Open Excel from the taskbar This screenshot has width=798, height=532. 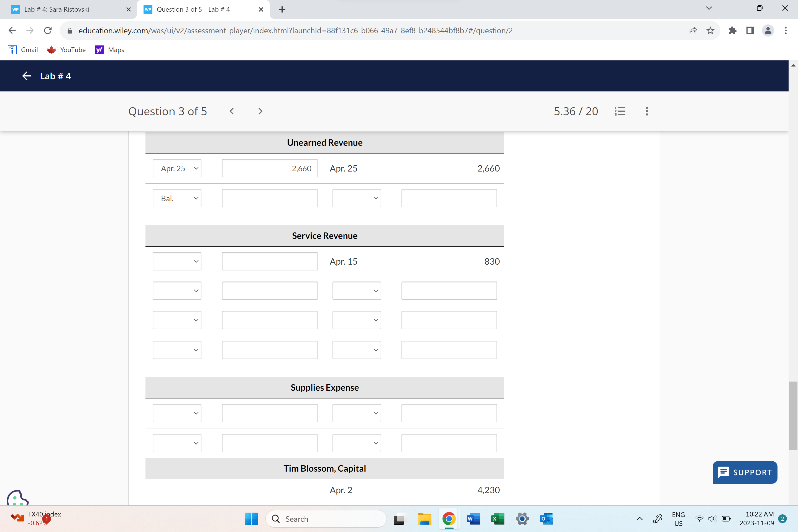click(497, 519)
